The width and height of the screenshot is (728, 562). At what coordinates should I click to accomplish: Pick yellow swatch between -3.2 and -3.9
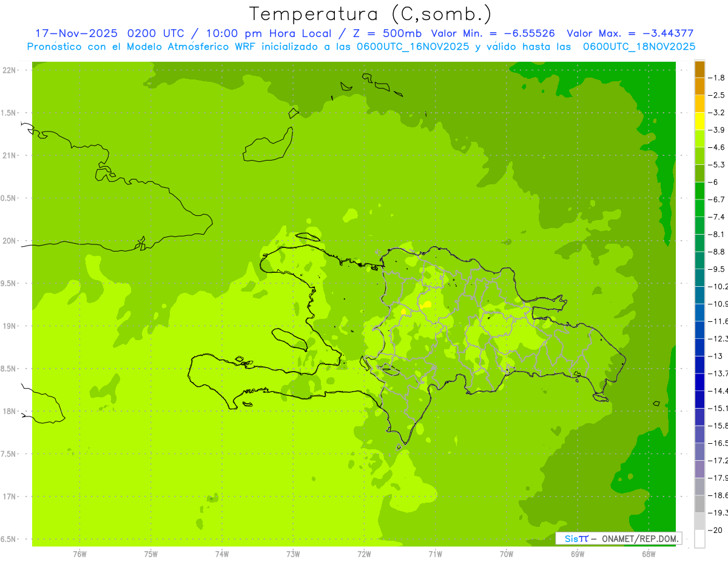pos(699,121)
